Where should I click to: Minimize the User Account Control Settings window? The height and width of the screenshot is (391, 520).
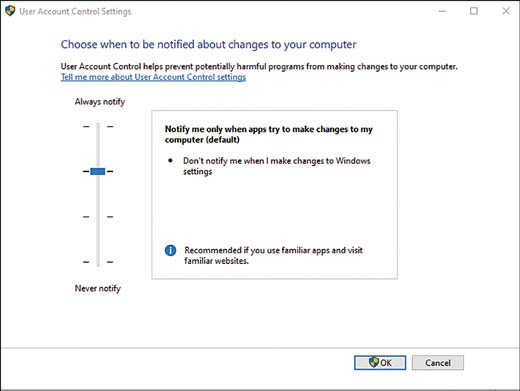[x=442, y=11]
